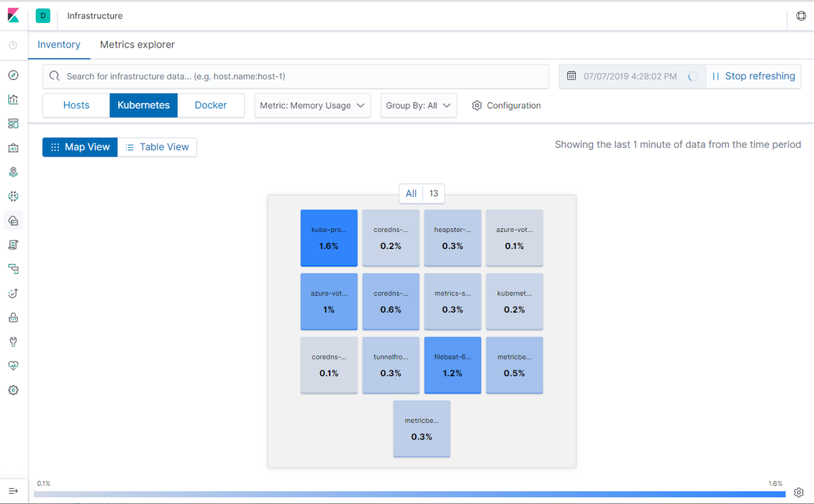The width and height of the screenshot is (814, 504).
Task: Open Infrastructure icon in sidebar
Action: point(13,220)
